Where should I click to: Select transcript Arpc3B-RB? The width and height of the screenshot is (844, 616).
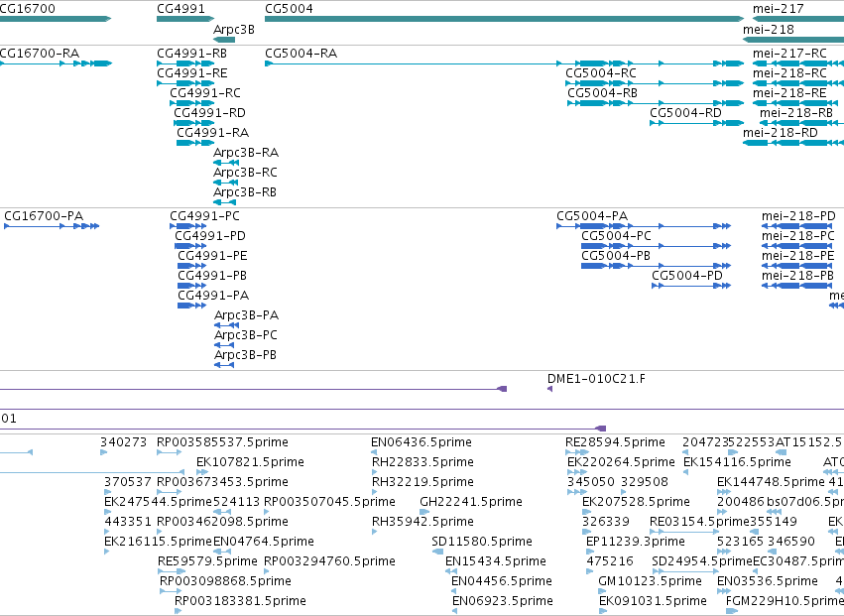tap(245, 192)
